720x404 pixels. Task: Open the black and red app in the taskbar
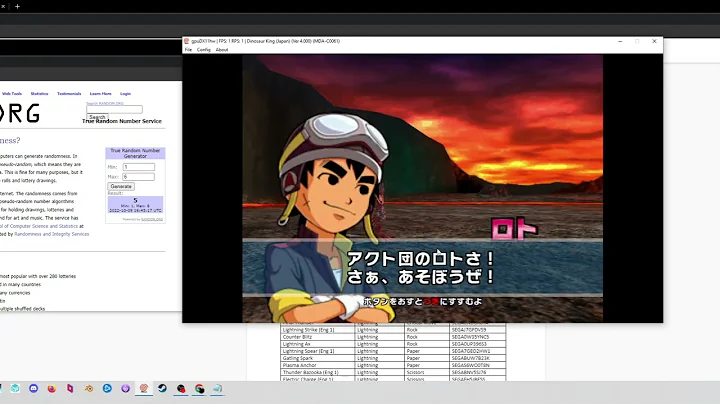(181, 388)
